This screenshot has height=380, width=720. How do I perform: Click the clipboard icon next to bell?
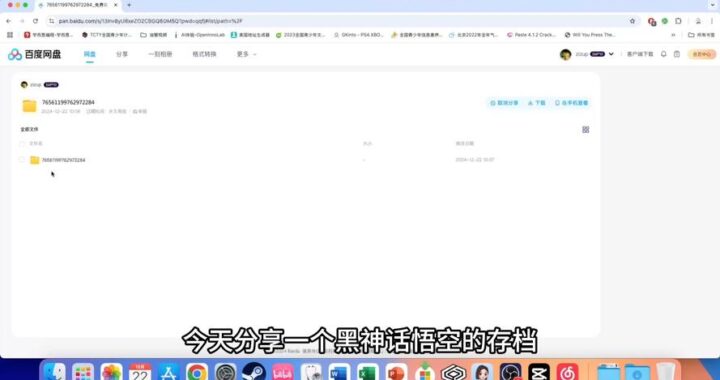pos(677,54)
